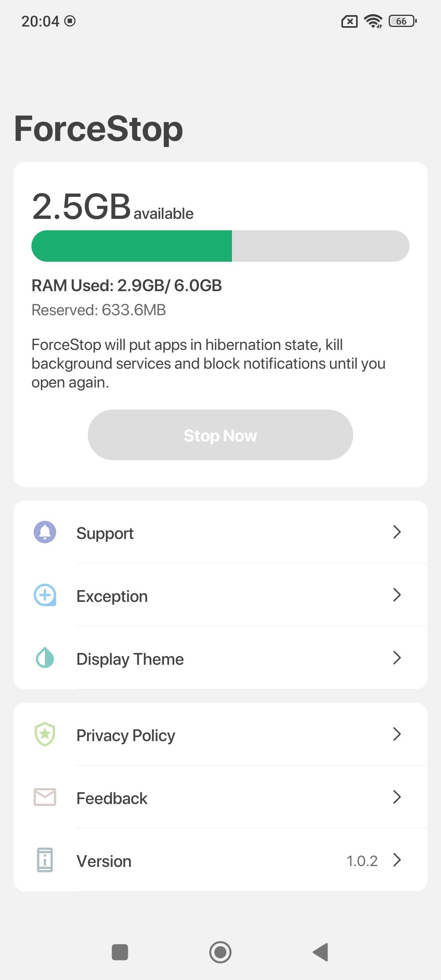Tap the Stop Now button
The height and width of the screenshot is (980, 441).
220,435
